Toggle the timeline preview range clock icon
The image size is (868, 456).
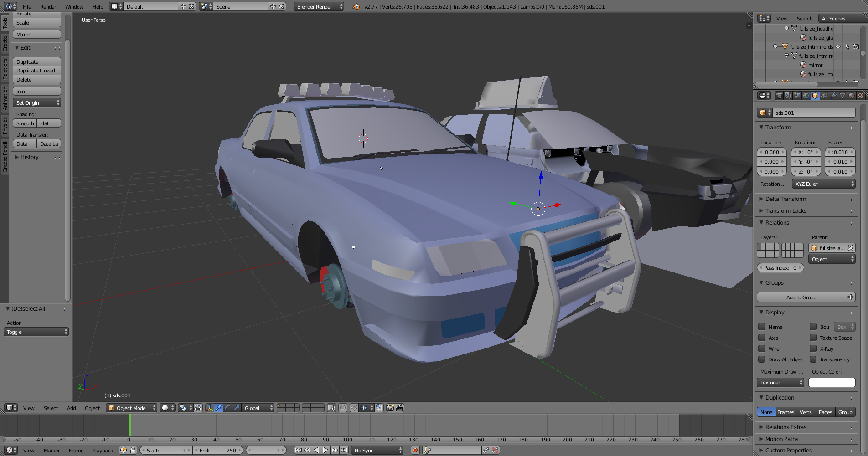[123, 450]
